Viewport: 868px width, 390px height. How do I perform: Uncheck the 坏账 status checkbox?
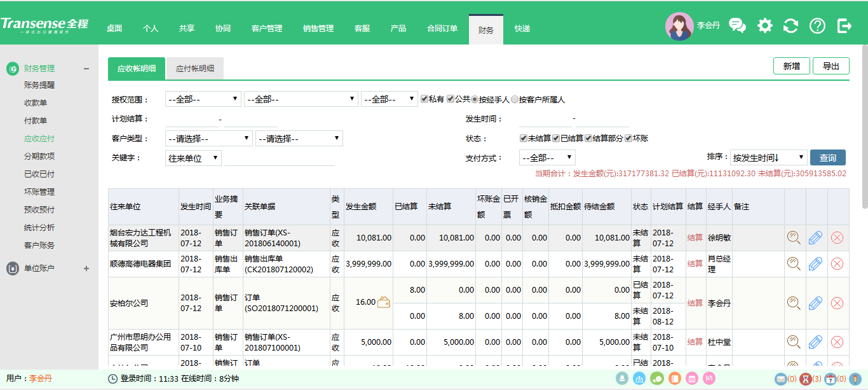(x=628, y=138)
